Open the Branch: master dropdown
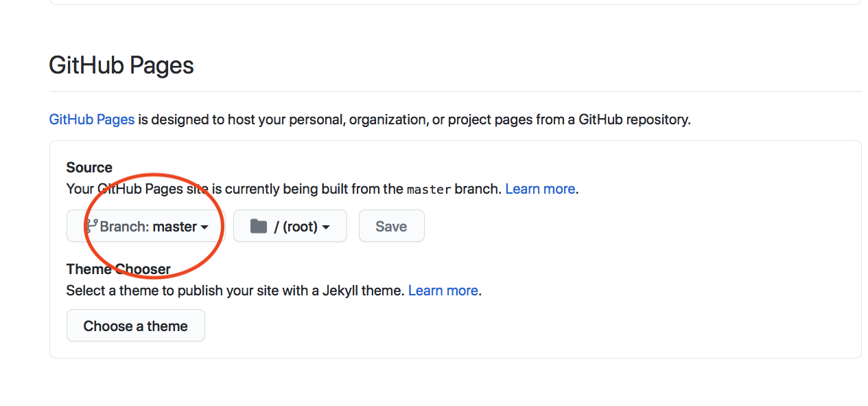The height and width of the screenshot is (406, 868). [145, 226]
